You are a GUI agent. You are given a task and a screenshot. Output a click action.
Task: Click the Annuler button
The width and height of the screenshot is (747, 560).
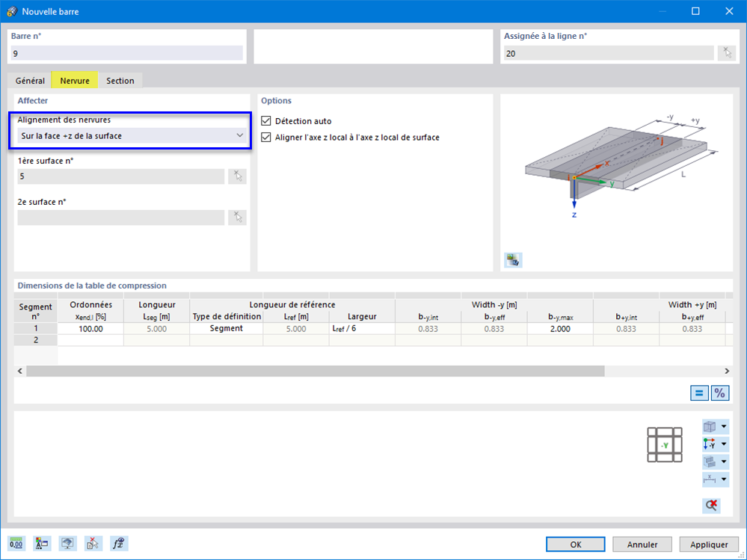tap(642, 544)
